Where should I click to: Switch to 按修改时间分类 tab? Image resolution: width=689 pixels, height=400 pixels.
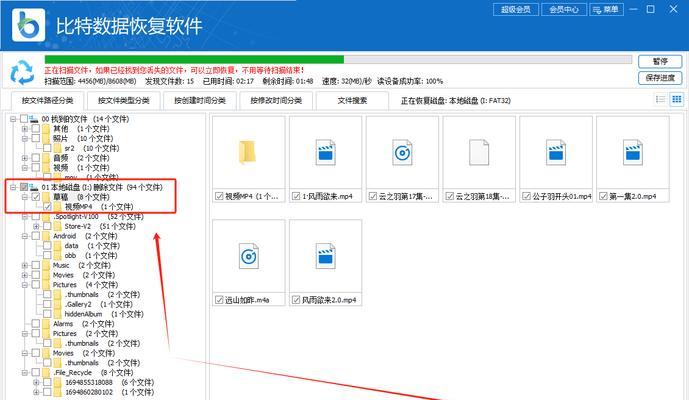click(x=276, y=101)
